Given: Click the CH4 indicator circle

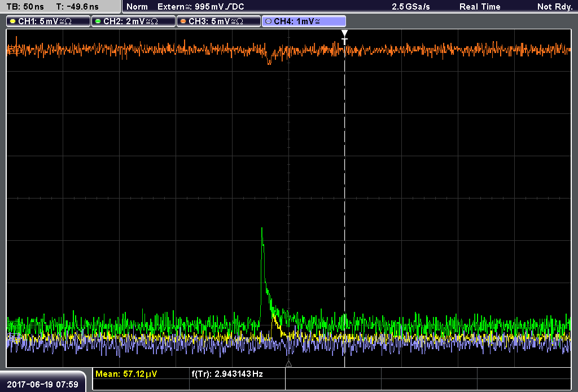Looking at the screenshot, I should [268, 21].
